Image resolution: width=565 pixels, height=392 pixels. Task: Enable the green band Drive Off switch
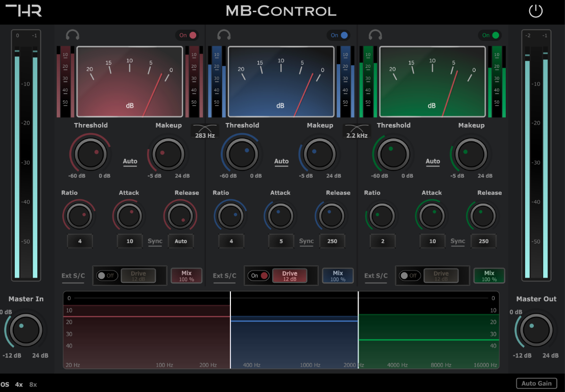pyautogui.click(x=410, y=276)
